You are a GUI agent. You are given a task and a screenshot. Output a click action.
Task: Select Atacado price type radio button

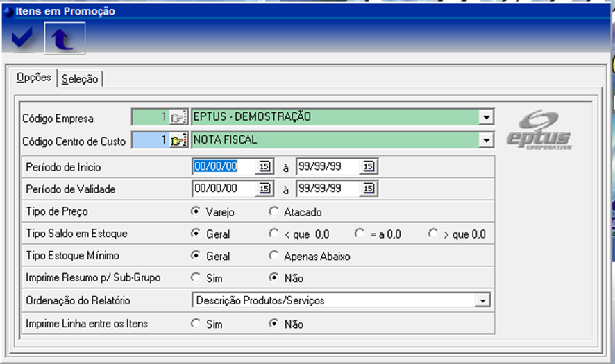[273, 211]
